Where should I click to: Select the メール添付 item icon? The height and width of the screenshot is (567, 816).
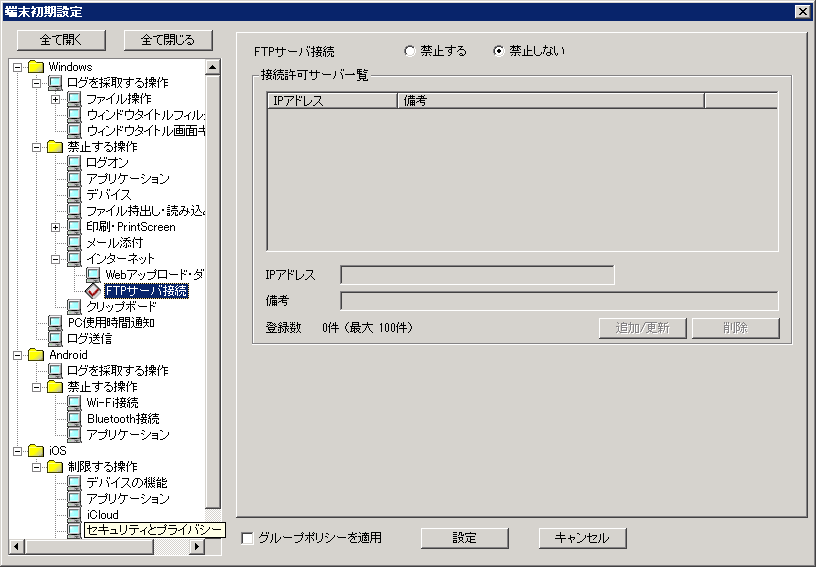pos(74,243)
